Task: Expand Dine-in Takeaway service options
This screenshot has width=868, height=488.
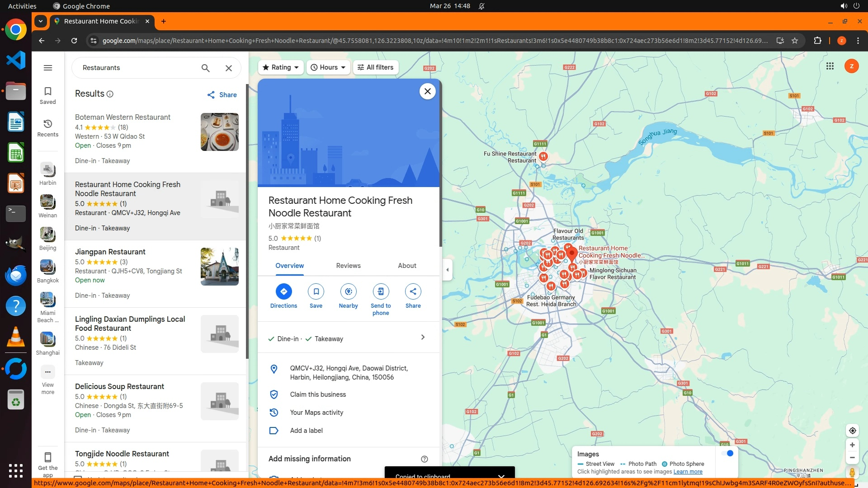Action: tap(423, 338)
